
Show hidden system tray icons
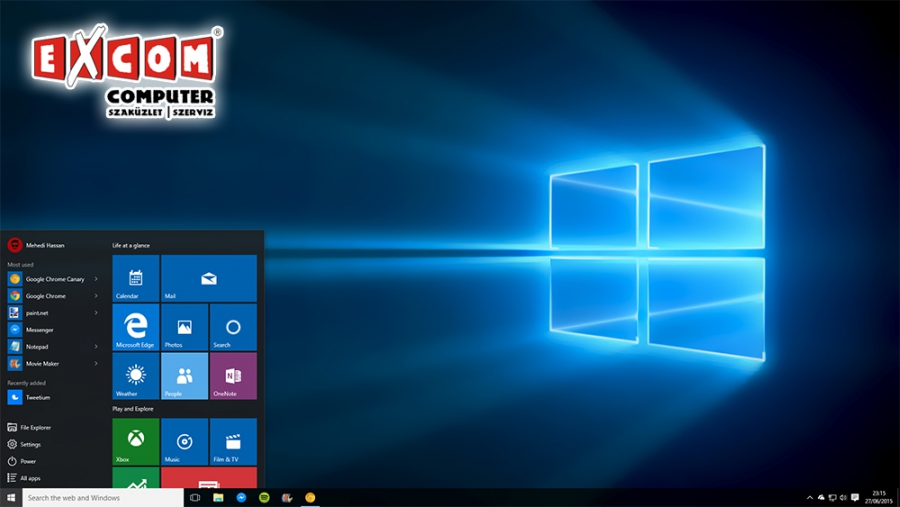(x=810, y=498)
